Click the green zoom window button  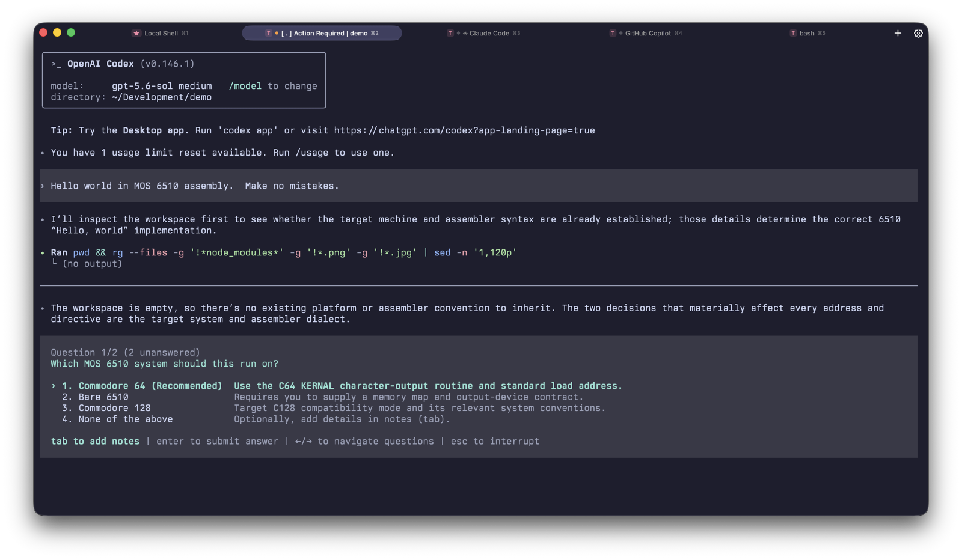(71, 32)
